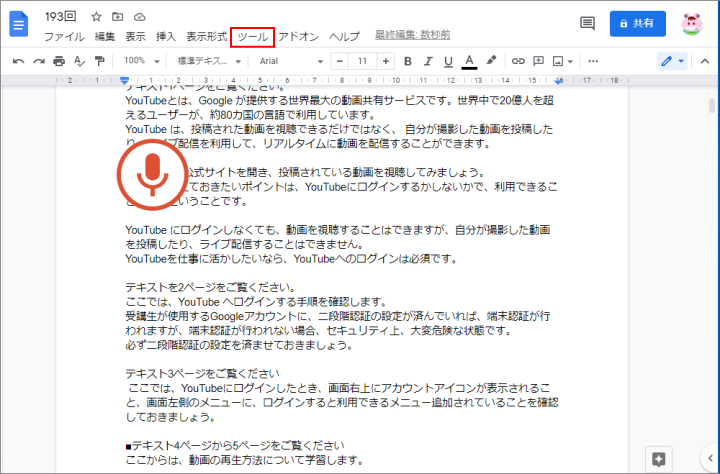This screenshot has height=474, width=720.
Task: Click the 共有 share button
Action: point(637,24)
